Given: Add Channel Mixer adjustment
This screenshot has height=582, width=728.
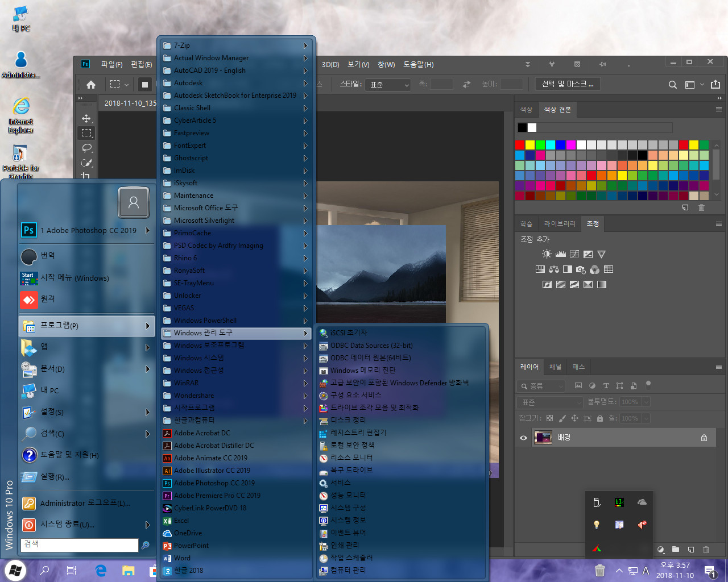Looking at the screenshot, I should point(595,269).
